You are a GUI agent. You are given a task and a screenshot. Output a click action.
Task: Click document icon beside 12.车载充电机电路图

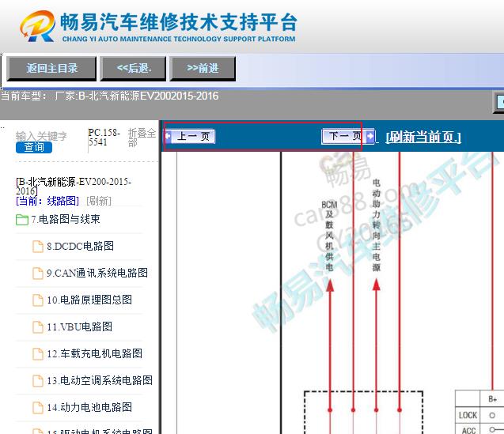click(x=38, y=354)
